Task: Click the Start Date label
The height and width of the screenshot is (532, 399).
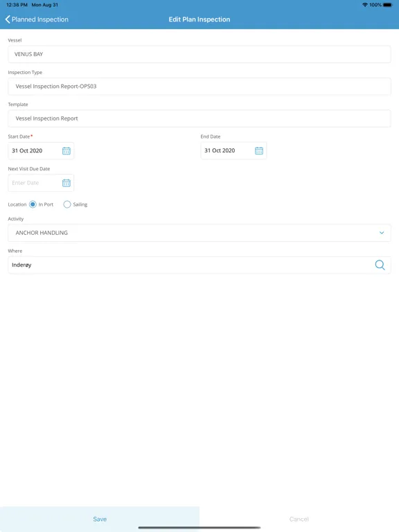Action: click(x=19, y=136)
